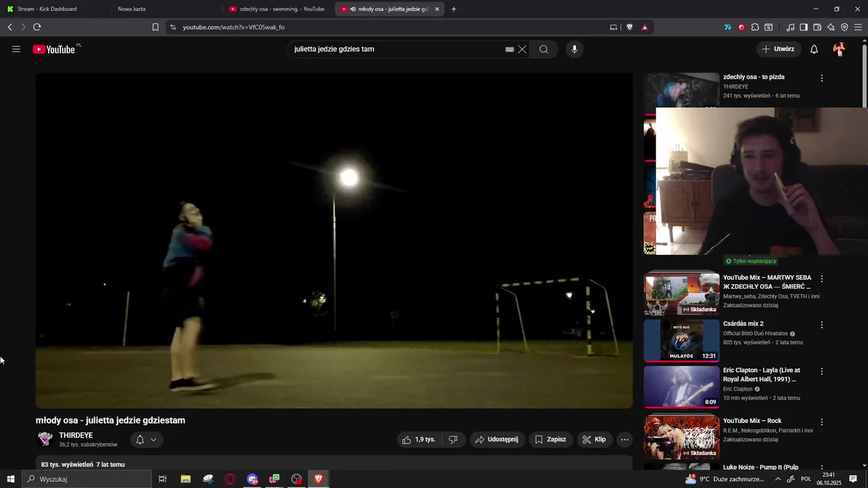This screenshot has height=488, width=868.
Task: Dislike the video with thumbs down
Action: pyautogui.click(x=453, y=439)
